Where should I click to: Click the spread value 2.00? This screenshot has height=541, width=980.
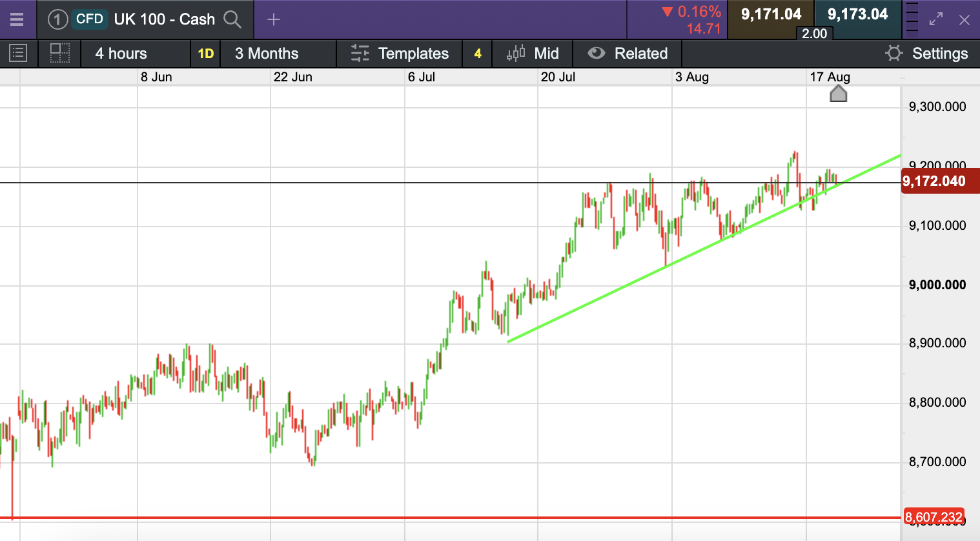(x=814, y=34)
